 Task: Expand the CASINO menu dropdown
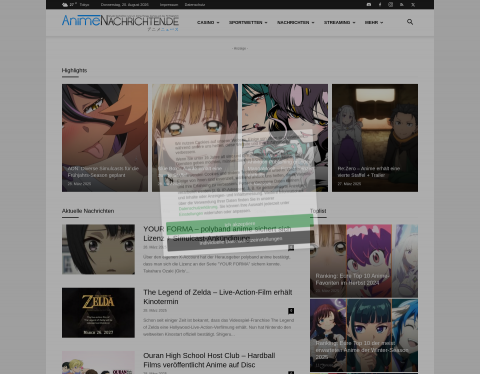[208, 22]
